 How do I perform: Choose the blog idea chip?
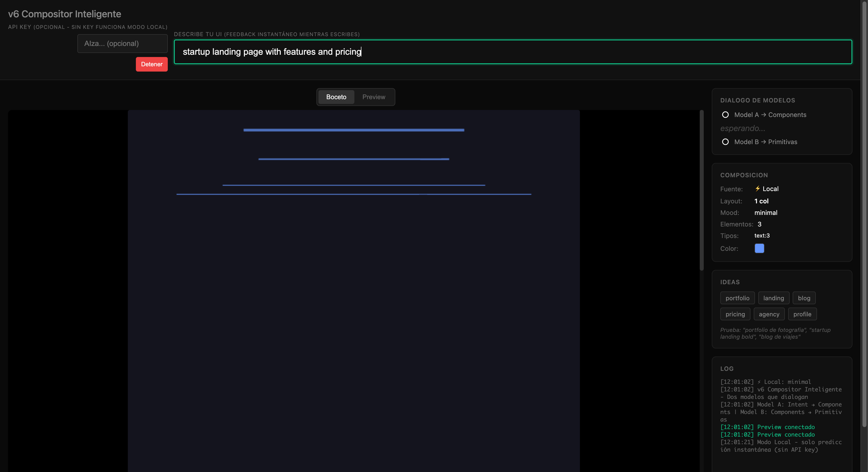(x=804, y=298)
